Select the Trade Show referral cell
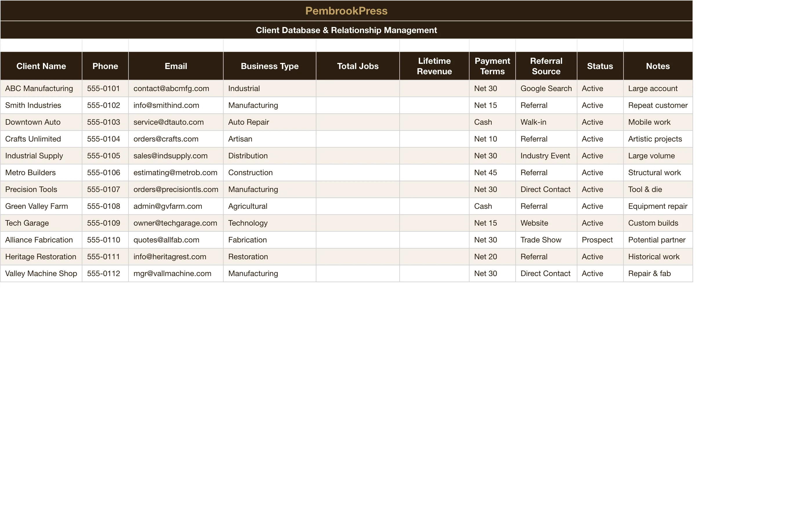The image size is (812, 522). pyautogui.click(x=546, y=240)
